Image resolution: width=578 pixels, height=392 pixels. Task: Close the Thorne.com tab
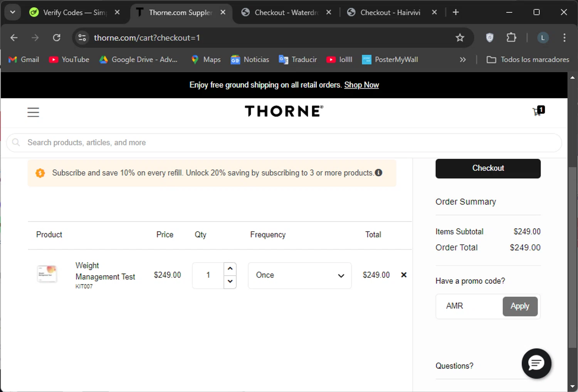[x=223, y=12]
